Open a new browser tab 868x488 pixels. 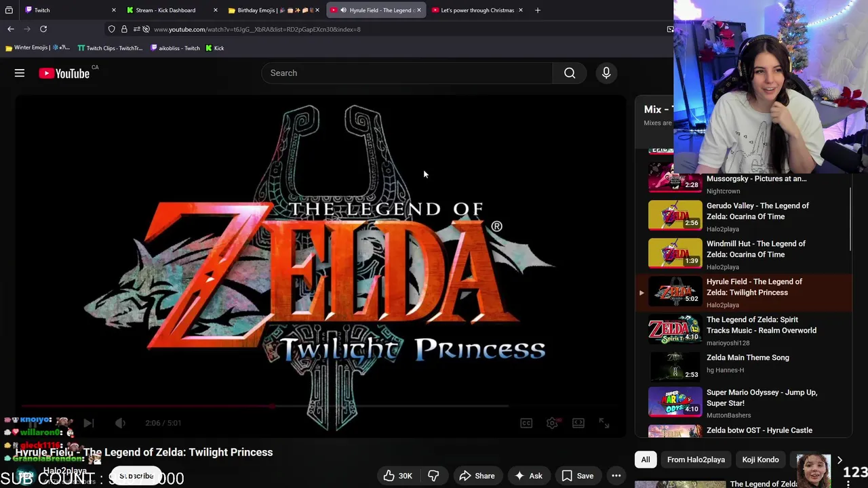point(538,10)
